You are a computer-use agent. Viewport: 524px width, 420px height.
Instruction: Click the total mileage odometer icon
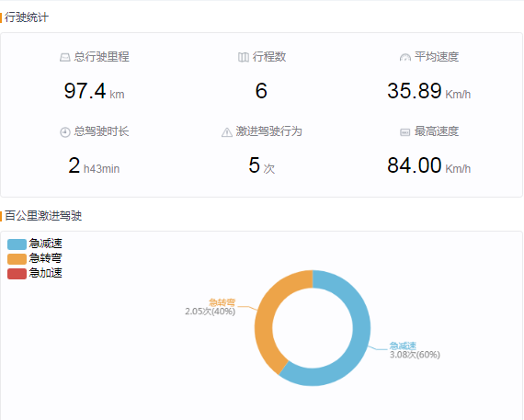pyautogui.click(x=65, y=58)
